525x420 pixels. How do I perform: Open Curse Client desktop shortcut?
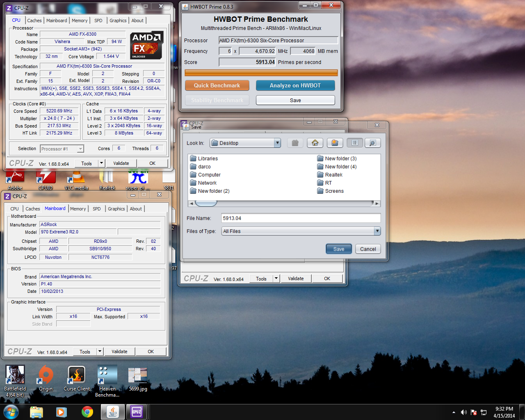coord(77,379)
